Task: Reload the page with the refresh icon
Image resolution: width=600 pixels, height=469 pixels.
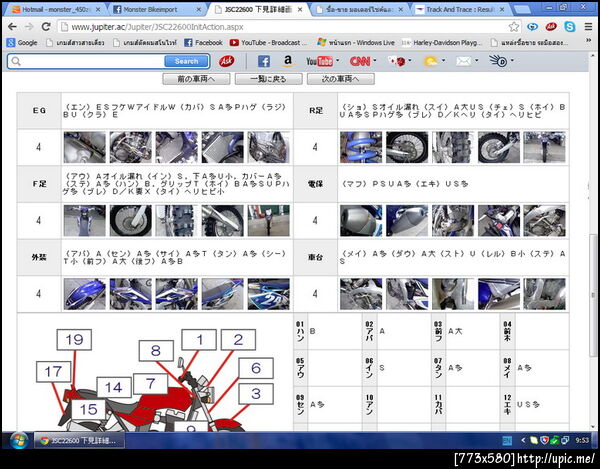Action: 46,26
